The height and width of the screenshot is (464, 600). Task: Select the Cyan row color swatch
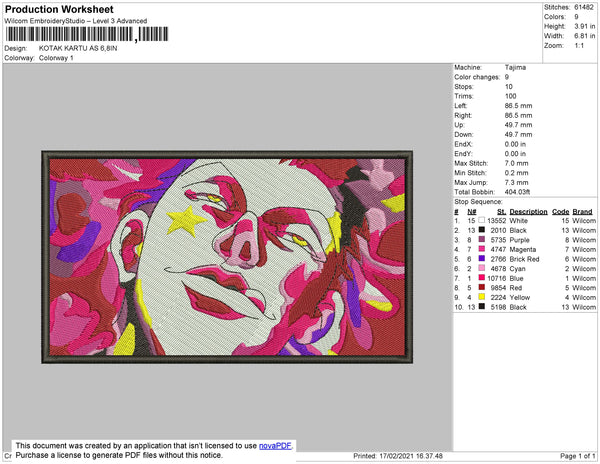tap(482, 269)
